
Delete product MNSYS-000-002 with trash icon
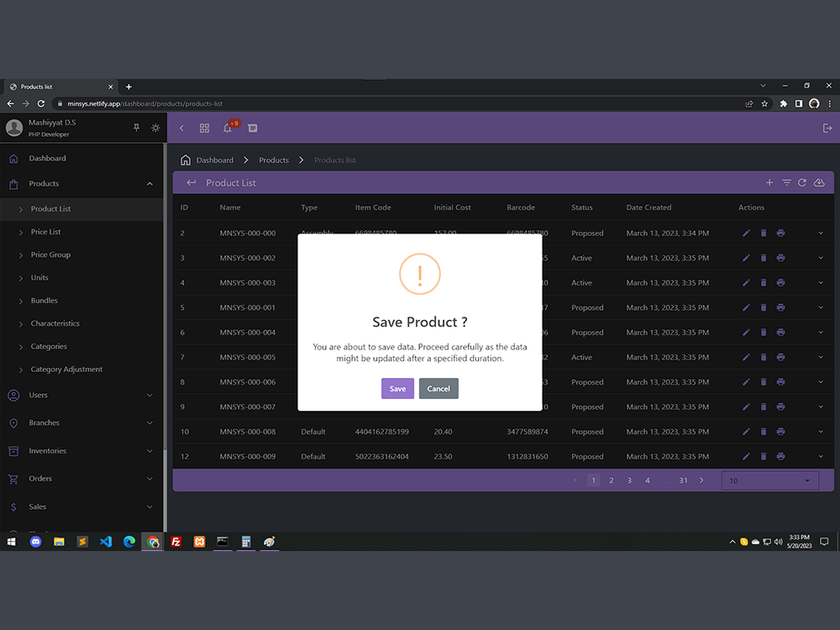pyautogui.click(x=764, y=258)
